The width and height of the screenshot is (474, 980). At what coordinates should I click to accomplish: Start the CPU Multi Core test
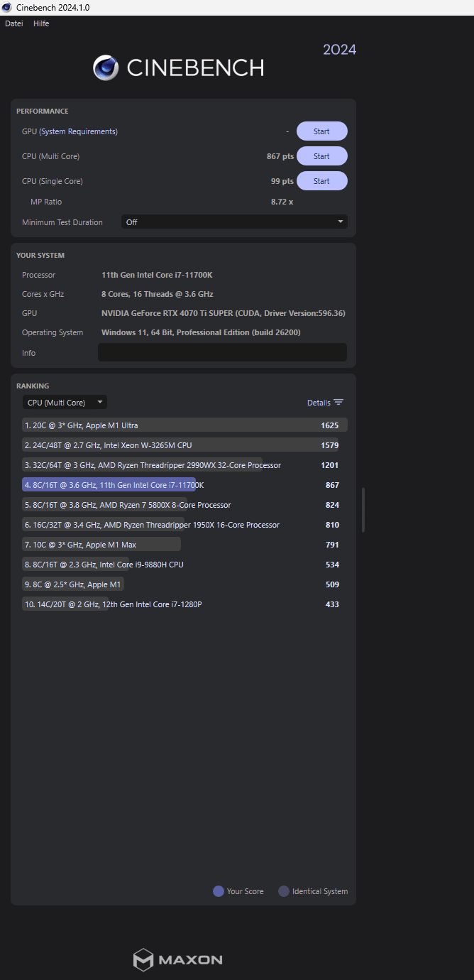(x=321, y=156)
